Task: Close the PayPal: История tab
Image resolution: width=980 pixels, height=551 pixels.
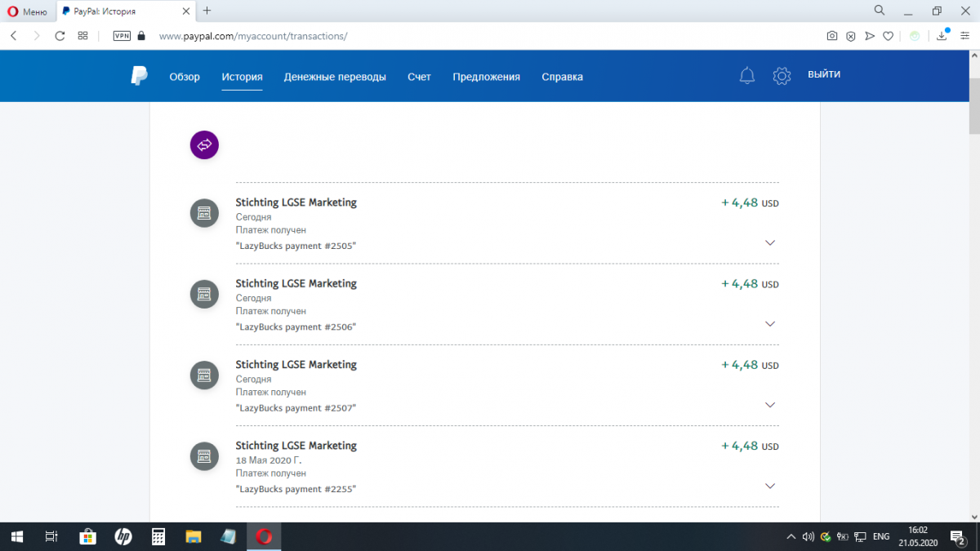Action: [x=188, y=11]
